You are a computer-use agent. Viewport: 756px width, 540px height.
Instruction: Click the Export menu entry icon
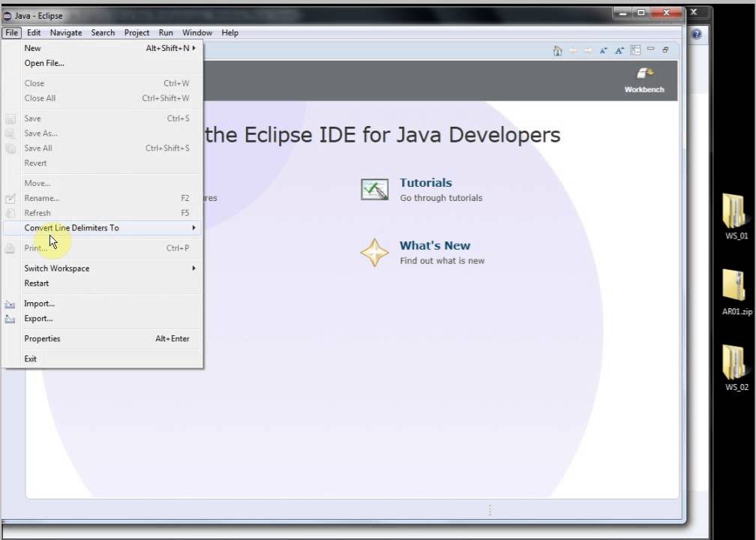10,319
